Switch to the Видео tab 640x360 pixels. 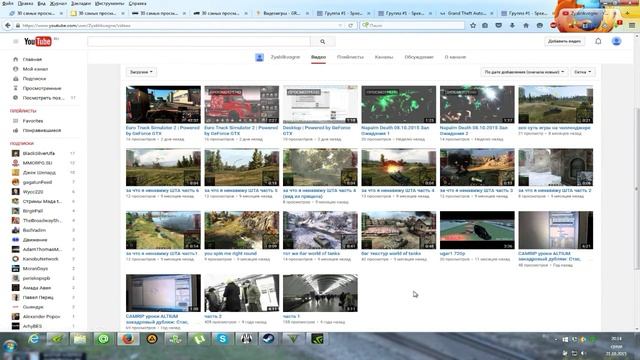(x=318, y=57)
